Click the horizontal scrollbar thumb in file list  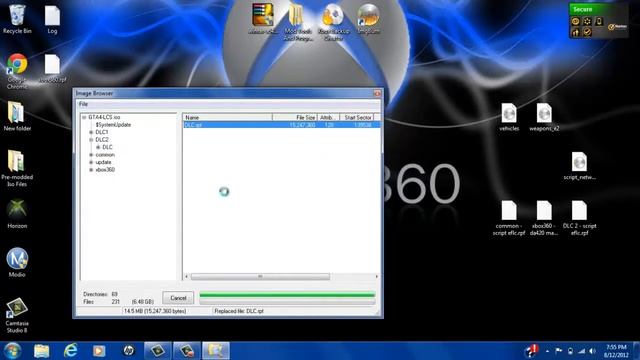pos(260,277)
